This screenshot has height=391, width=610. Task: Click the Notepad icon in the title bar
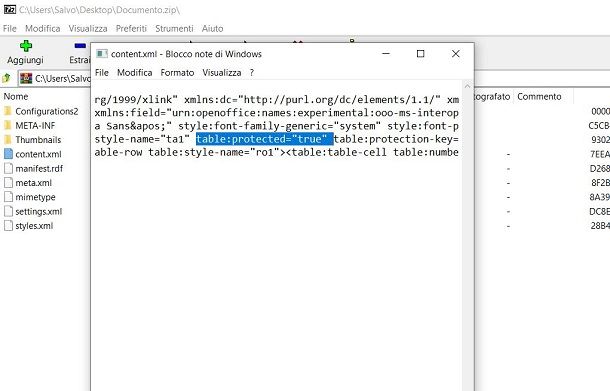[102, 54]
